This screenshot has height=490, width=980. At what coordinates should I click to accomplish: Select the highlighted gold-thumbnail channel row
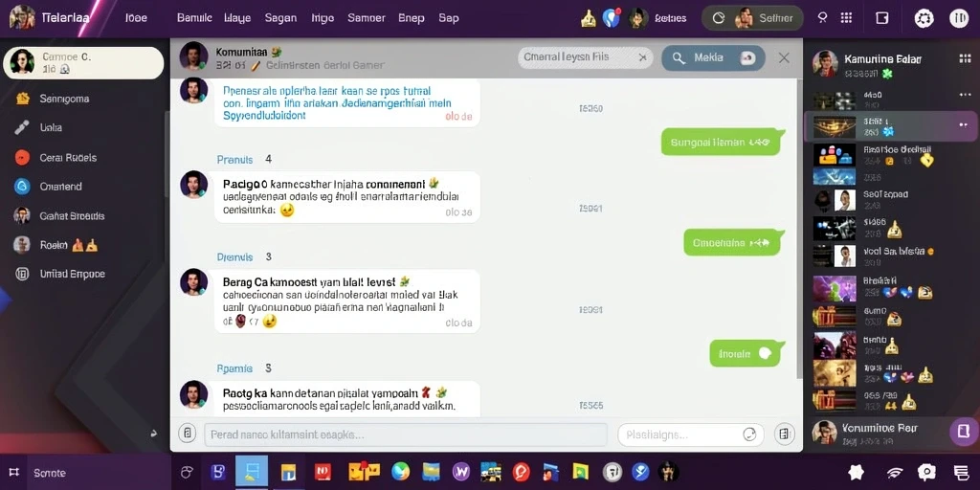coord(891,126)
